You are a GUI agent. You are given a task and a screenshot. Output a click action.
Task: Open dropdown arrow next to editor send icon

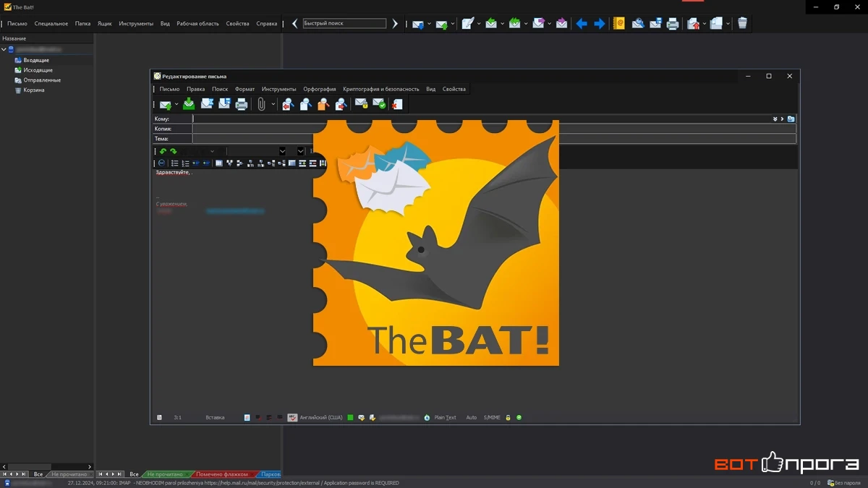coord(176,105)
